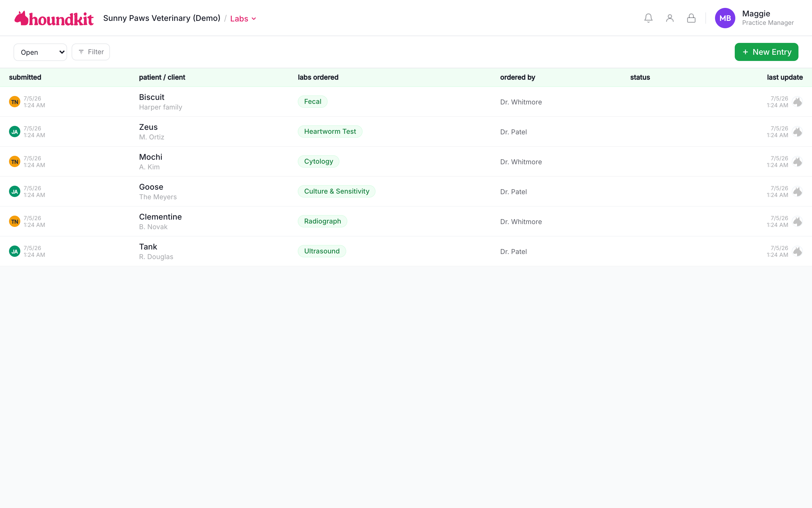Sort by last update column
This screenshot has height=508, width=812.
click(785, 77)
